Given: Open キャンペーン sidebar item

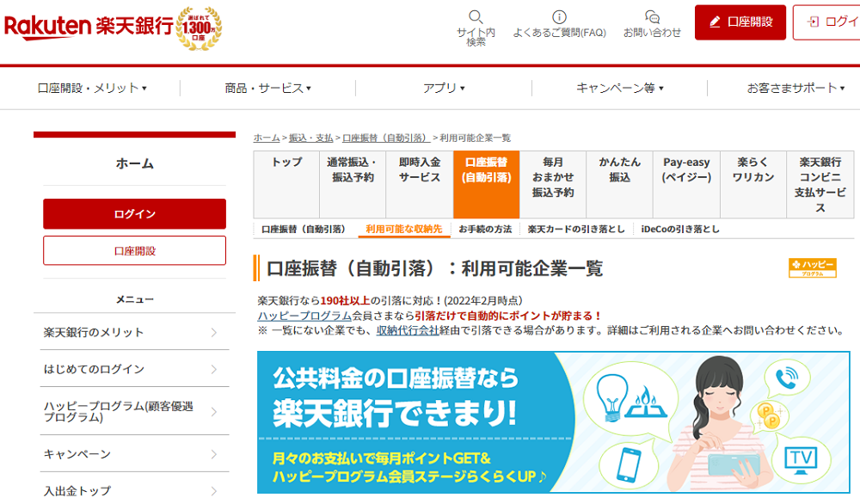Looking at the screenshot, I should (x=134, y=454).
